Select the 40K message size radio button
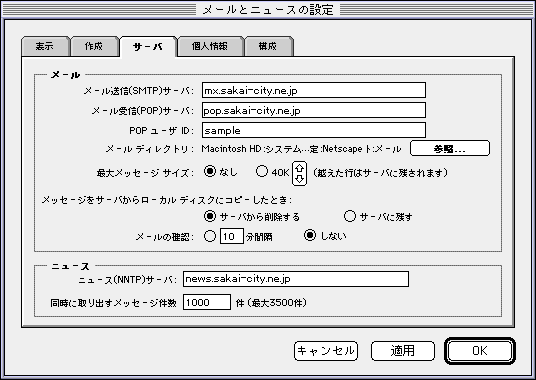 (x=262, y=171)
